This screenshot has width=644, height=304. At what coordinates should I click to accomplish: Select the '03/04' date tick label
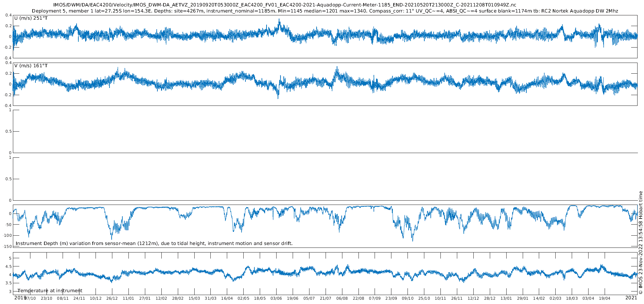point(588,298)
